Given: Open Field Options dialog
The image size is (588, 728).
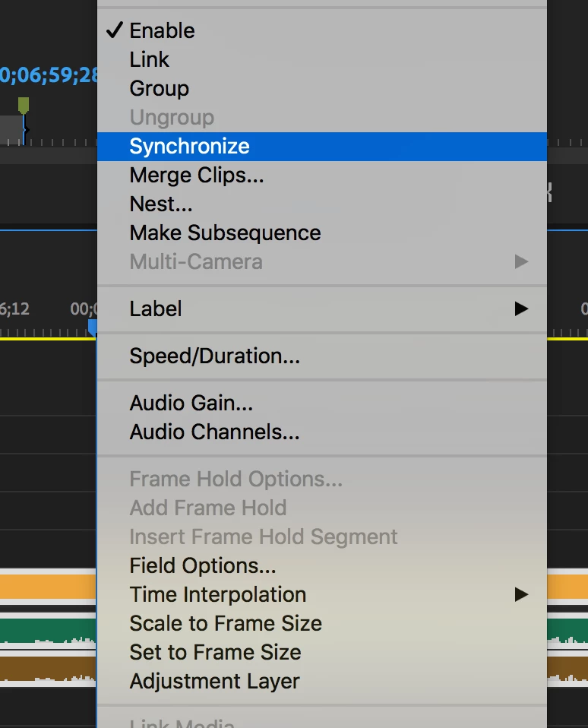Looking at the screenshot, I should point(203,565).
